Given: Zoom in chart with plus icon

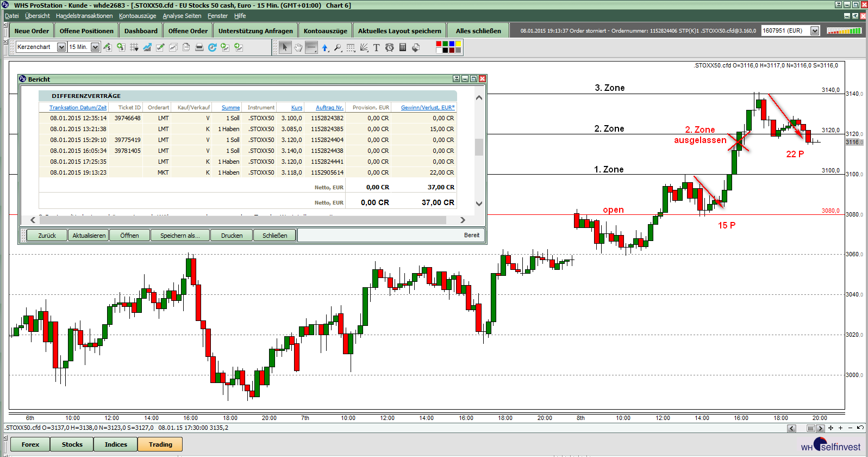Looking at the screenshot, I should click(840, 428).
